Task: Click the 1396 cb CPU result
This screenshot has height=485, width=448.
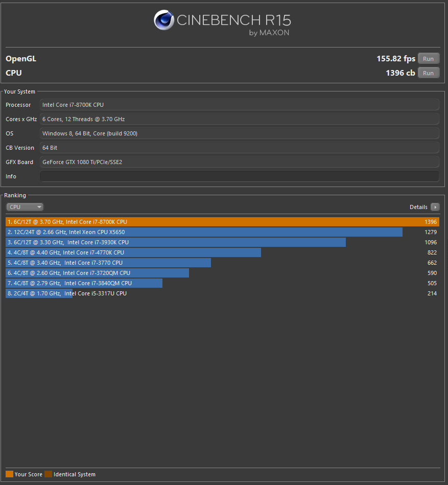Action: 400,73
